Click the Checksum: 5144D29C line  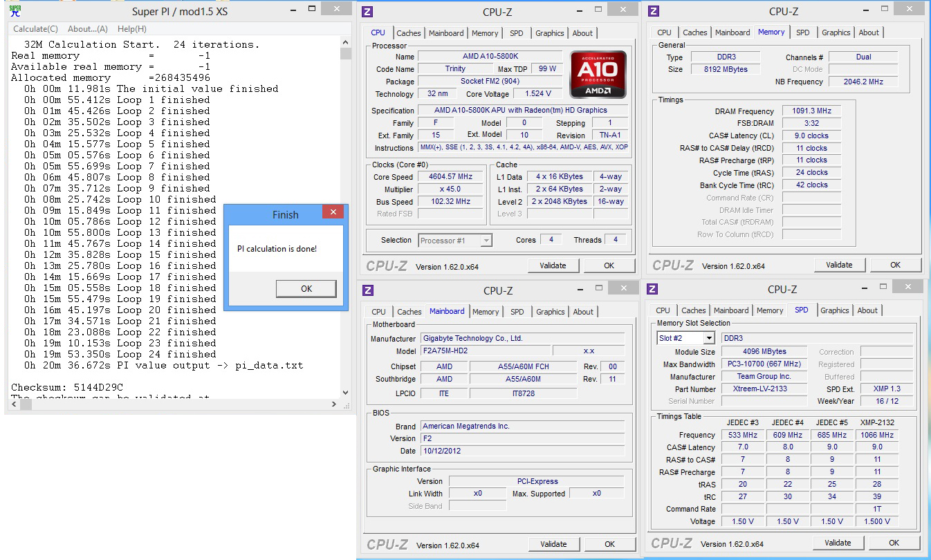(67, 387)
